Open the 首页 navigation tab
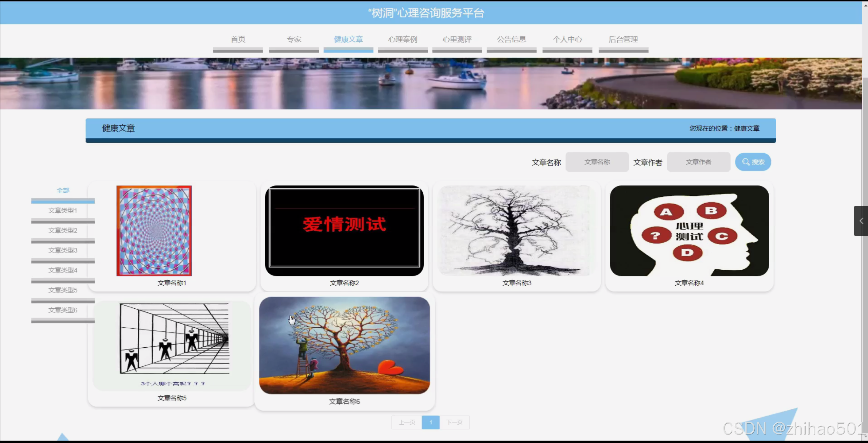The width and height of the screenshot is (868, 443). click(238, 39)
